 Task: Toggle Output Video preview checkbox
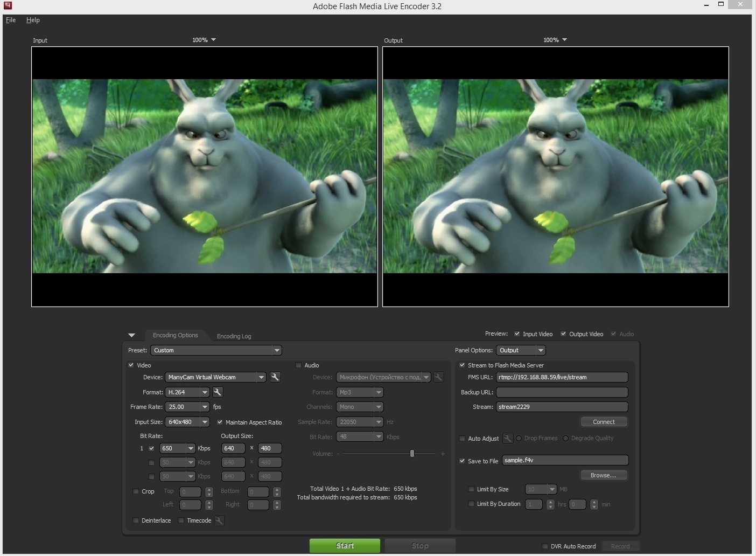pyautogui.click(x=563, y=334)
